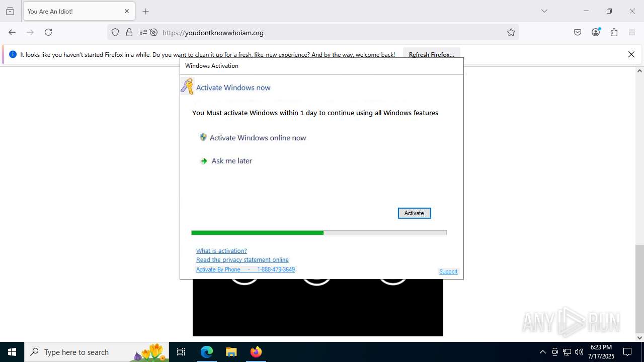Screen dimensions: 644x362
Task: Click the Windows Activation title text
Action: click(x=212, y=66)
